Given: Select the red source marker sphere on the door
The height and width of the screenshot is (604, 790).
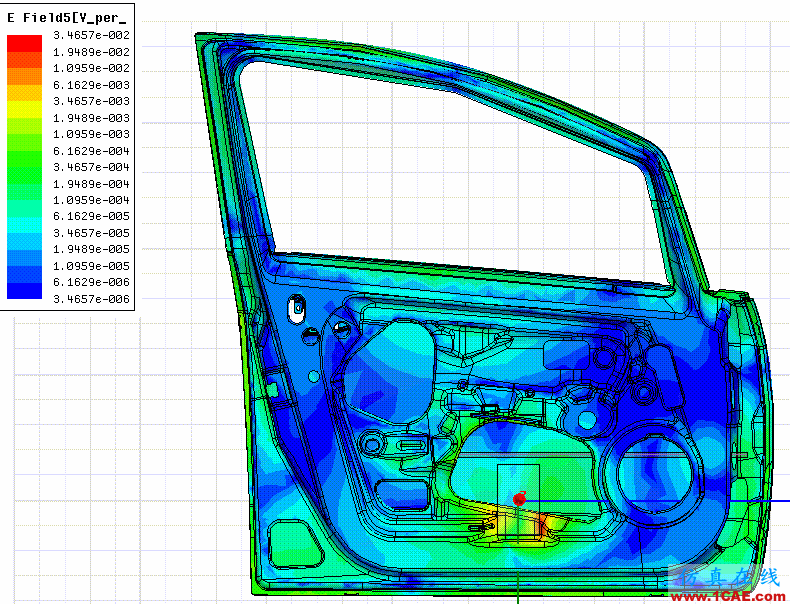Looking at the screenshot, I should pos(519,499).
